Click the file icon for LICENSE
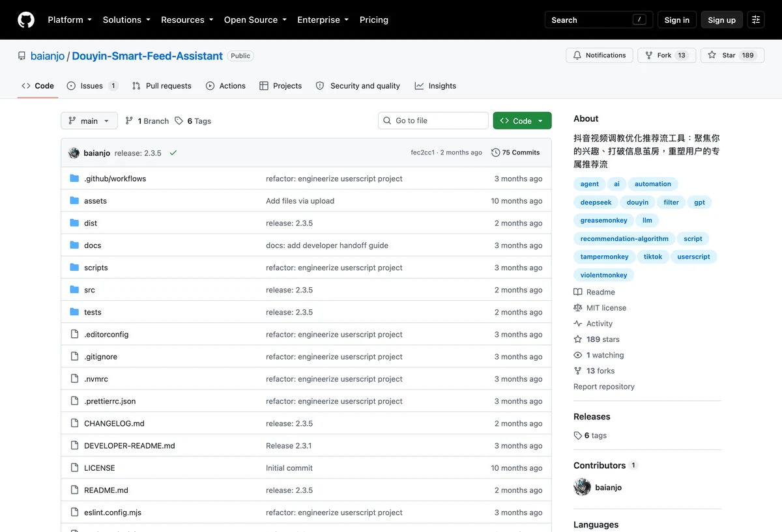Image resolution: width=782 pixels, height=532 pixels. (x=74, y=468)
